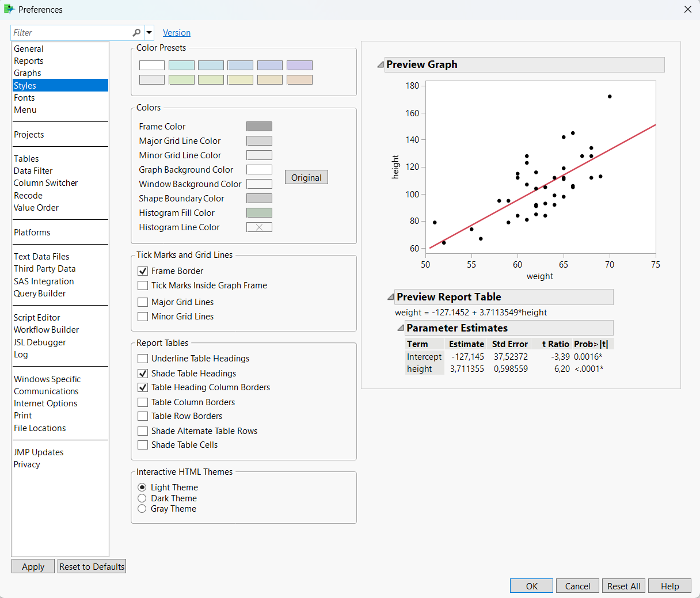
Task: Click the search magnifier icon in the filter box
Action: pos(136,33)
